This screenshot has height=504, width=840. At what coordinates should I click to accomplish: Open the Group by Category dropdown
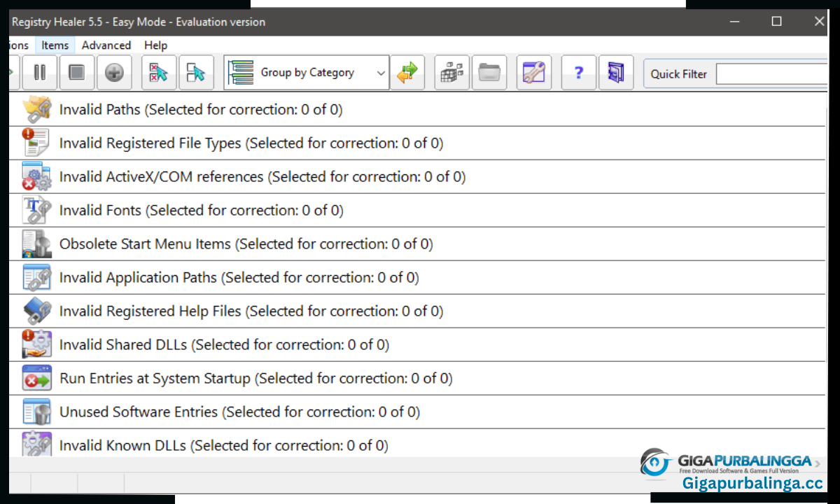(307, 73)
